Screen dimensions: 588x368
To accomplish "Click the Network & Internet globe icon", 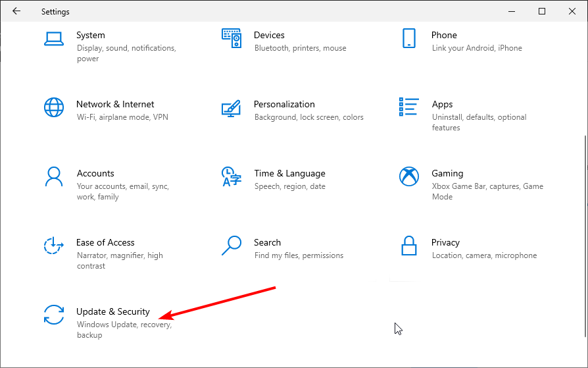I will 54,107.
